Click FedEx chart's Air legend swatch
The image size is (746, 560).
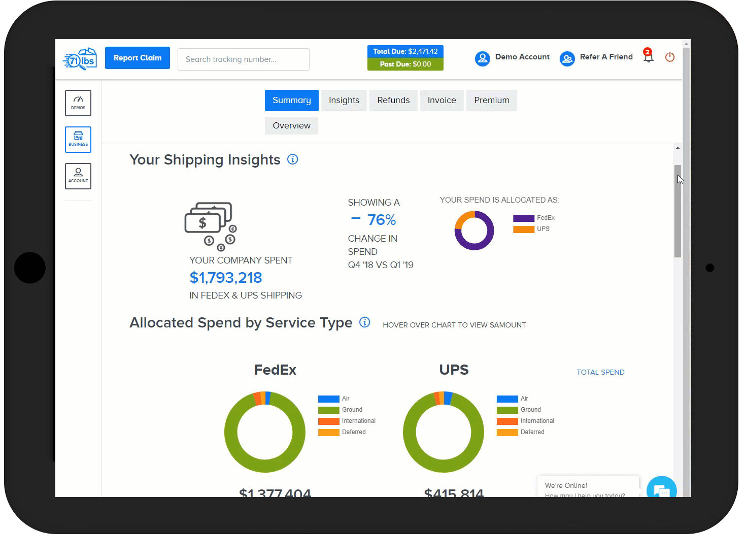click(x=329, y=399)
